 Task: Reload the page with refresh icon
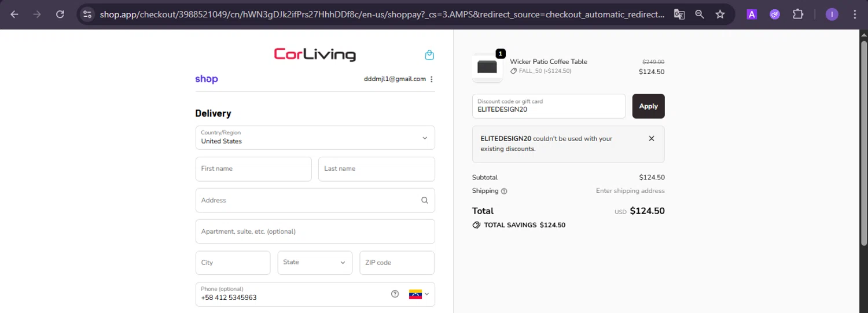(60, 14)
